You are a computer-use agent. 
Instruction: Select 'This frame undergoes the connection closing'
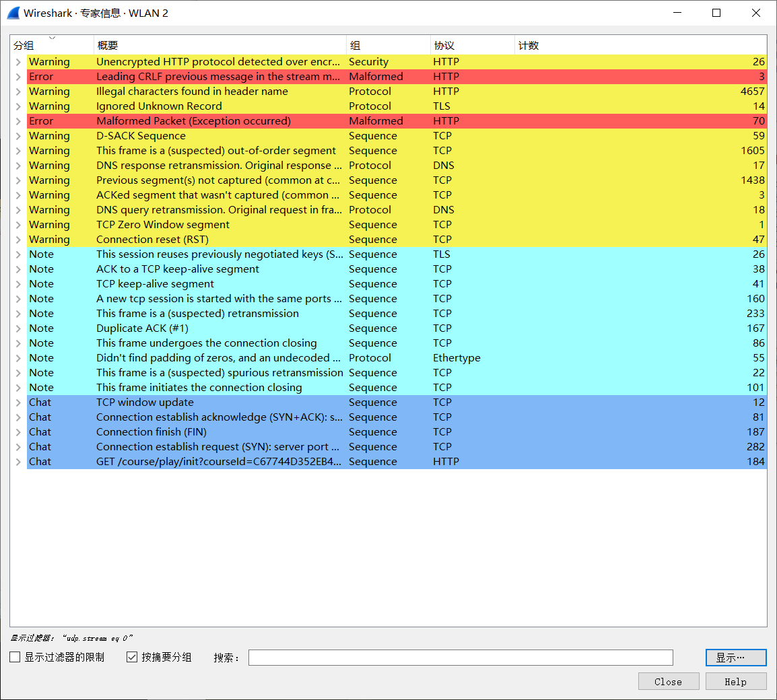tap(206, 343)
